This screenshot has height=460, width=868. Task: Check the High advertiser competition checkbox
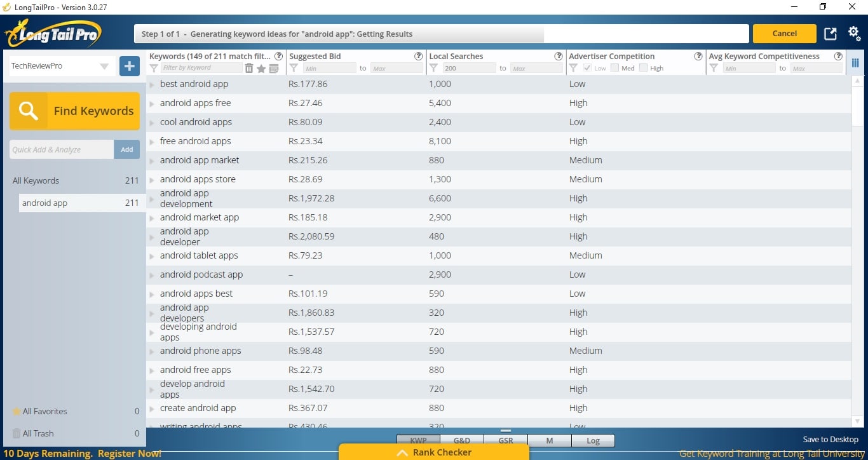pos(643,68)
